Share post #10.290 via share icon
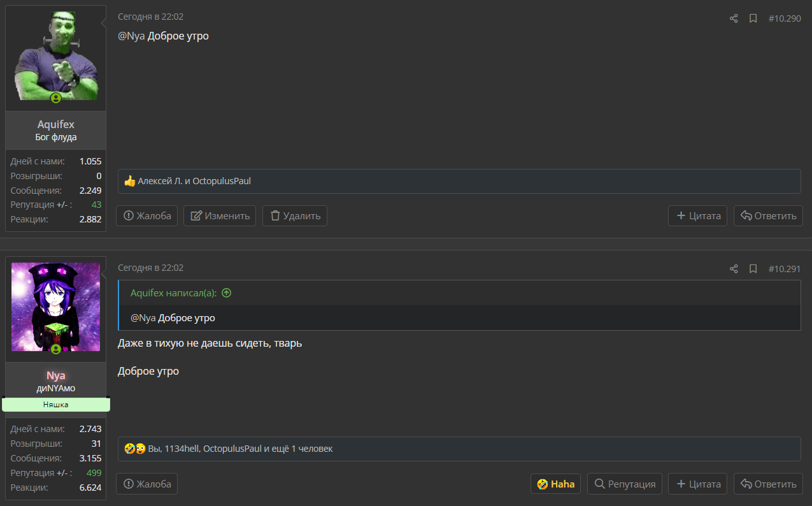Viewport: 812px width, 506px height. (x=734, y=18)
